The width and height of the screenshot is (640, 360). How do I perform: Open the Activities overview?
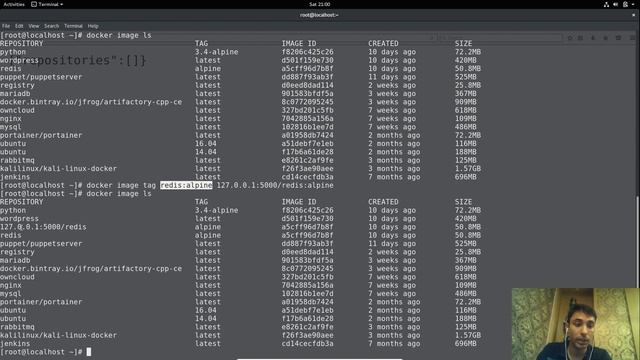pos(14,4)
